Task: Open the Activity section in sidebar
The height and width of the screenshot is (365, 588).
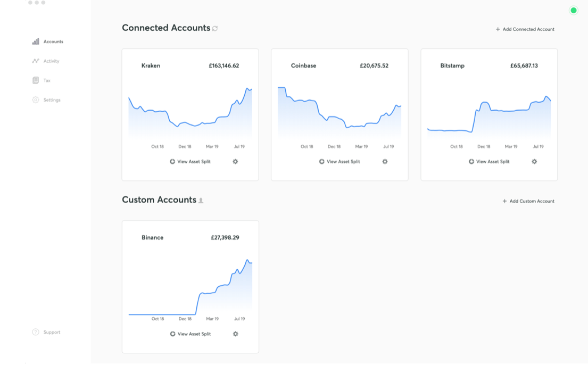Action: pyautogui.click(x=46, y=61)
